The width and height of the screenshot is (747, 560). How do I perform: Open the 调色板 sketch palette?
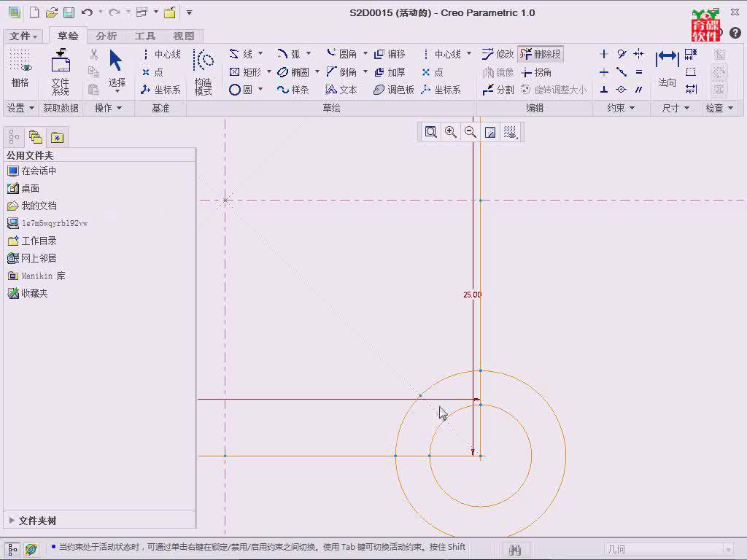click(393, 90)
